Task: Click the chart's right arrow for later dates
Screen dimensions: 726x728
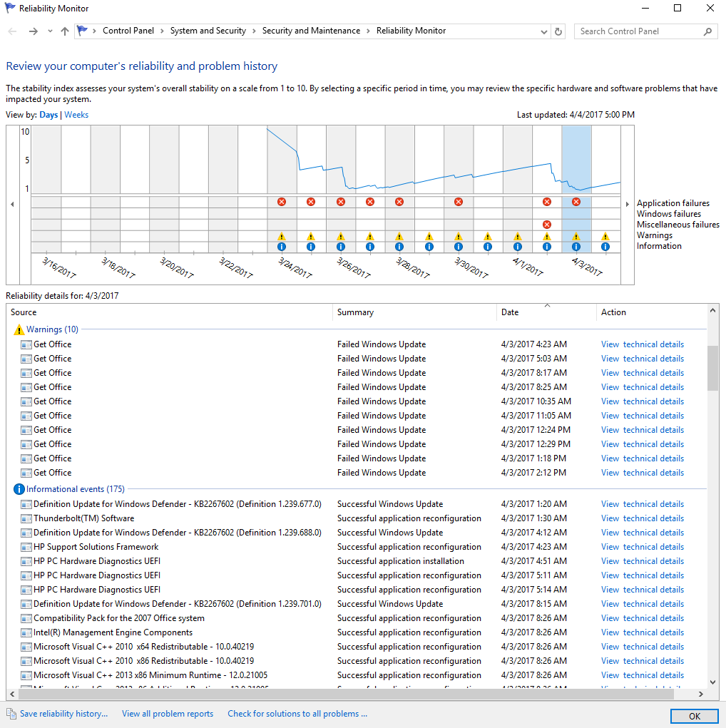Action: [x=627, y=205]
